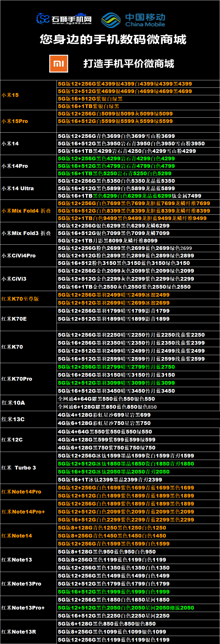Click the CiVi3 16+1TB row priced 2550

coord(138,287)
